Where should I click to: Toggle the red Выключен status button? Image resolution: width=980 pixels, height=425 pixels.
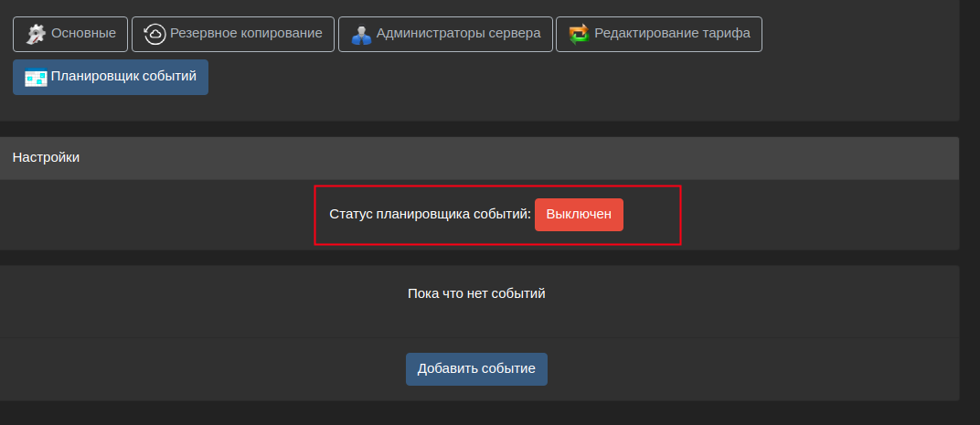[579, 215]
